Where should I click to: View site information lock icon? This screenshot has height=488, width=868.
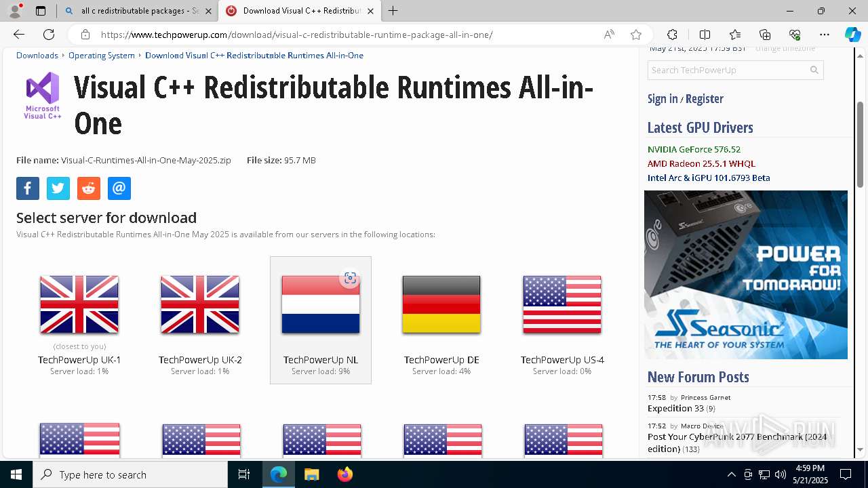click(x=85, y=35)
